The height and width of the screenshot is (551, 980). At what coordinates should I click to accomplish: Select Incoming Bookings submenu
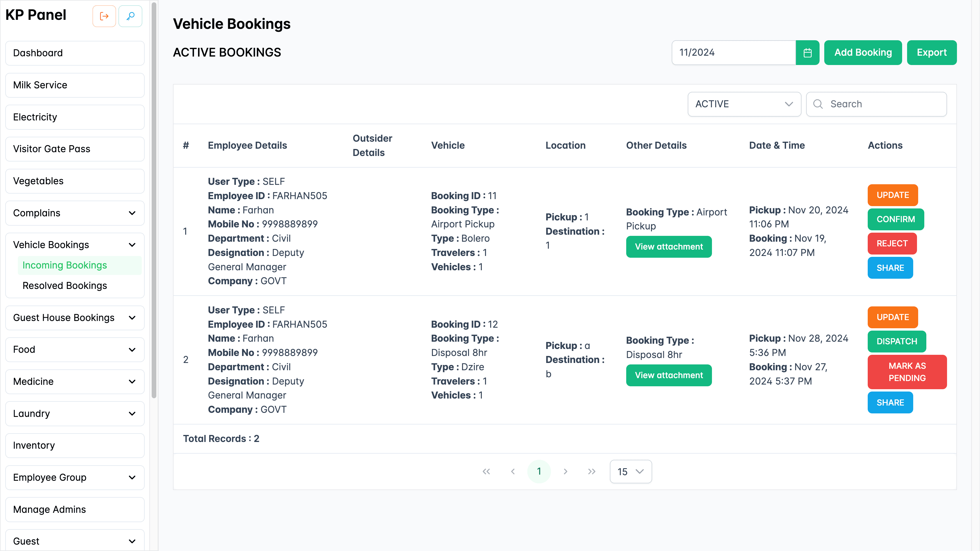(80, 265)
